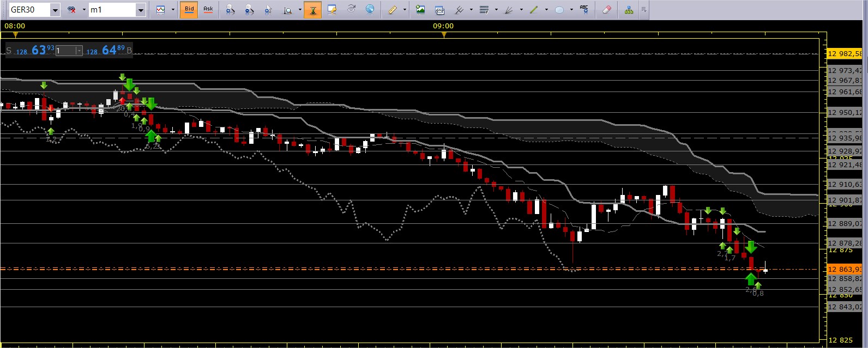The image size is (868, 348).
Task: Click the 12 889,07 price level label
Action: pos(845,223)
